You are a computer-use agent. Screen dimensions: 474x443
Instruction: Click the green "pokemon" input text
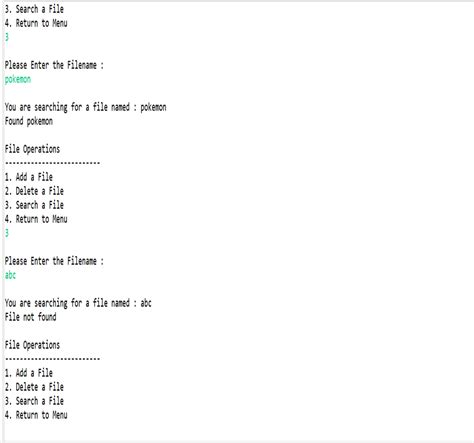click(x=18, y=79)
